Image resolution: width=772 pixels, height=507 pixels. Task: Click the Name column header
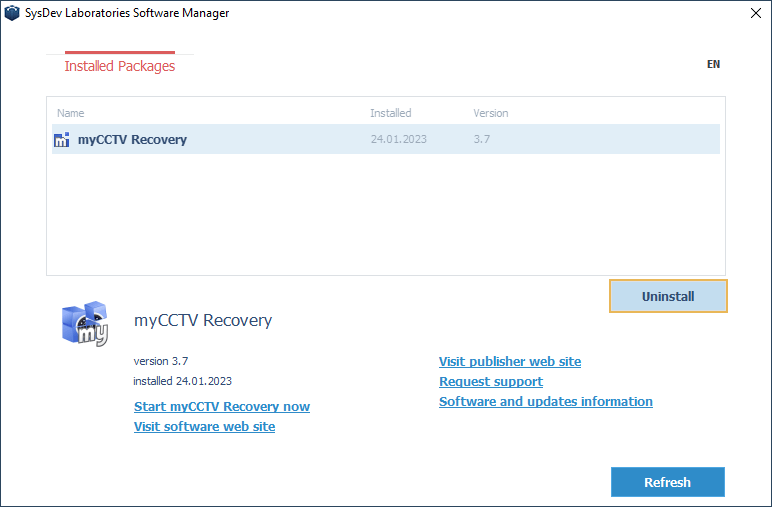point(70,113)
